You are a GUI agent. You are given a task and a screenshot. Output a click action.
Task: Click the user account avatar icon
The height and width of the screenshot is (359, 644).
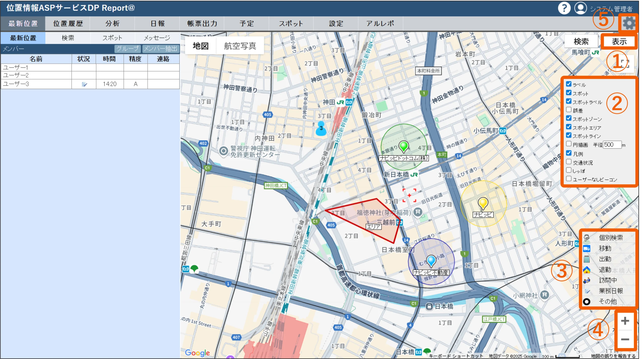click(x=580, y=8)
